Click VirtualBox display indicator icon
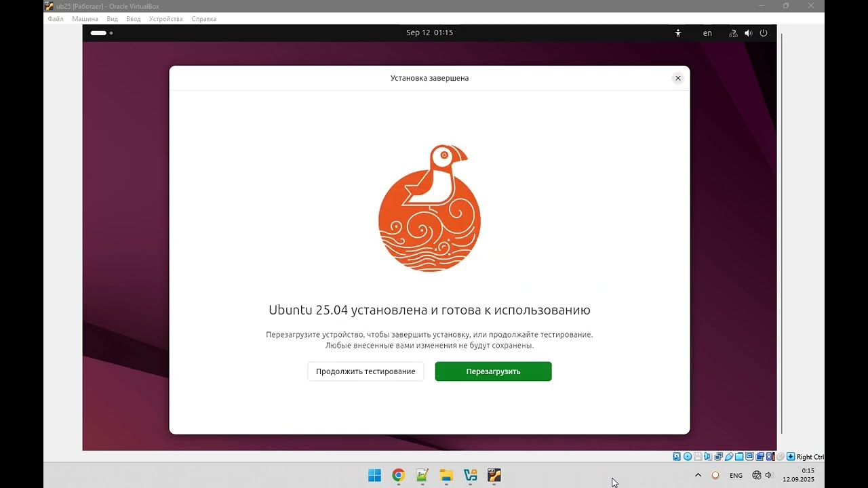 tap(749, 457)
